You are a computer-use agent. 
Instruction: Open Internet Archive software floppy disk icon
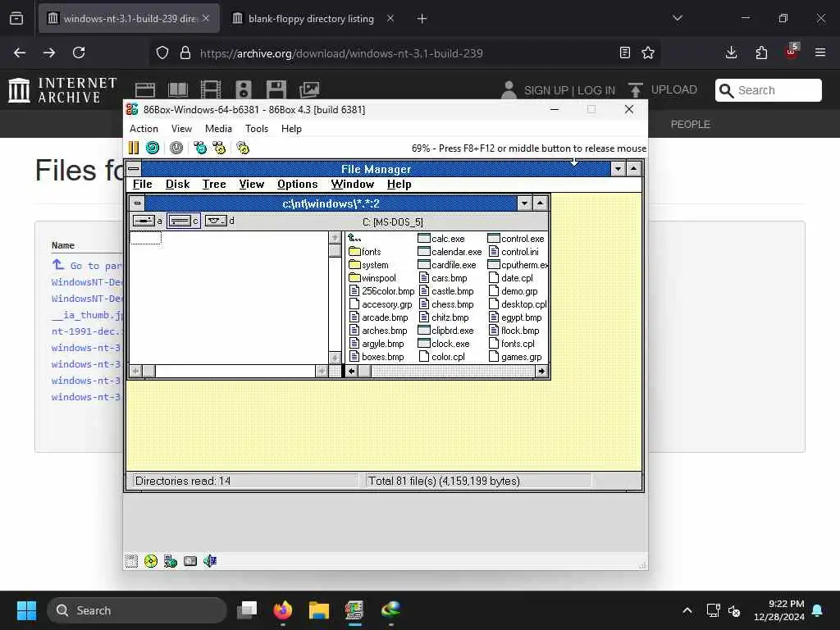(276, 90)
